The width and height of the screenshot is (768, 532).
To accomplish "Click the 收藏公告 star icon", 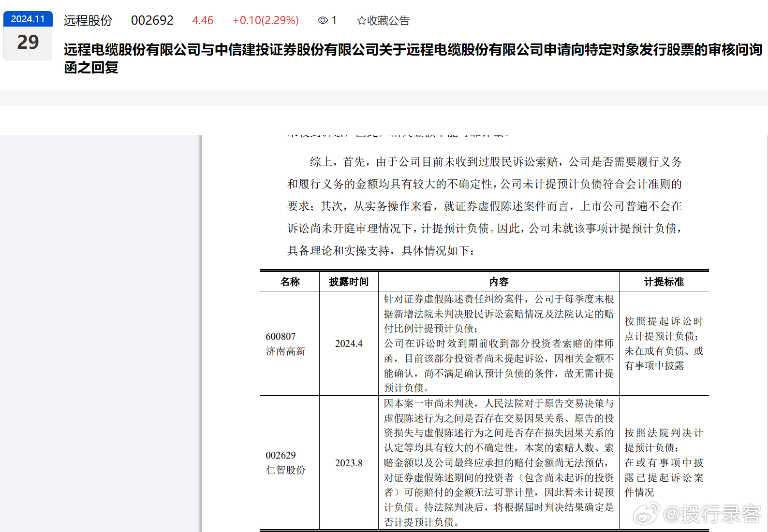I will (x=361, y=21).
